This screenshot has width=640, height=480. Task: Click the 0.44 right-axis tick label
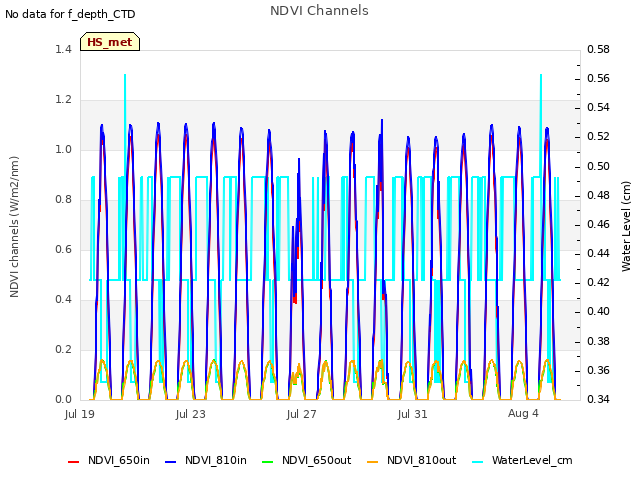click(x=598, y=253)
